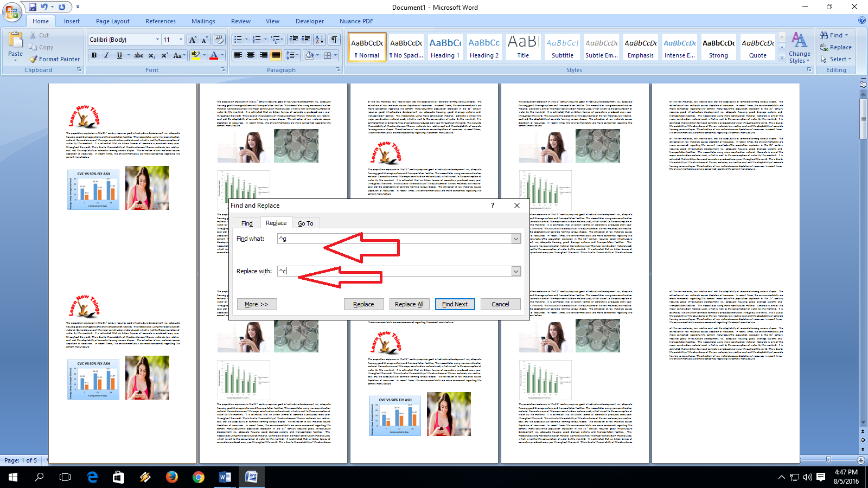Toggle the Subtitle style on

point(562,47)
